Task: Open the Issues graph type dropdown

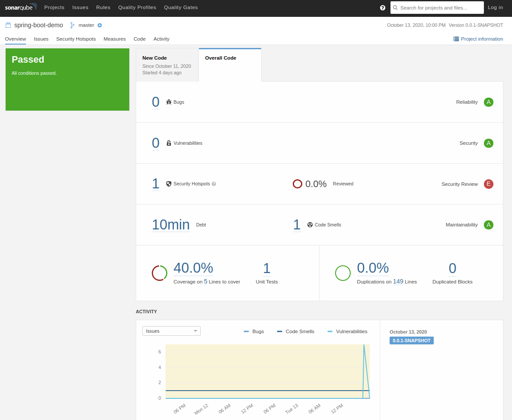Action: [x=171, y=331]
